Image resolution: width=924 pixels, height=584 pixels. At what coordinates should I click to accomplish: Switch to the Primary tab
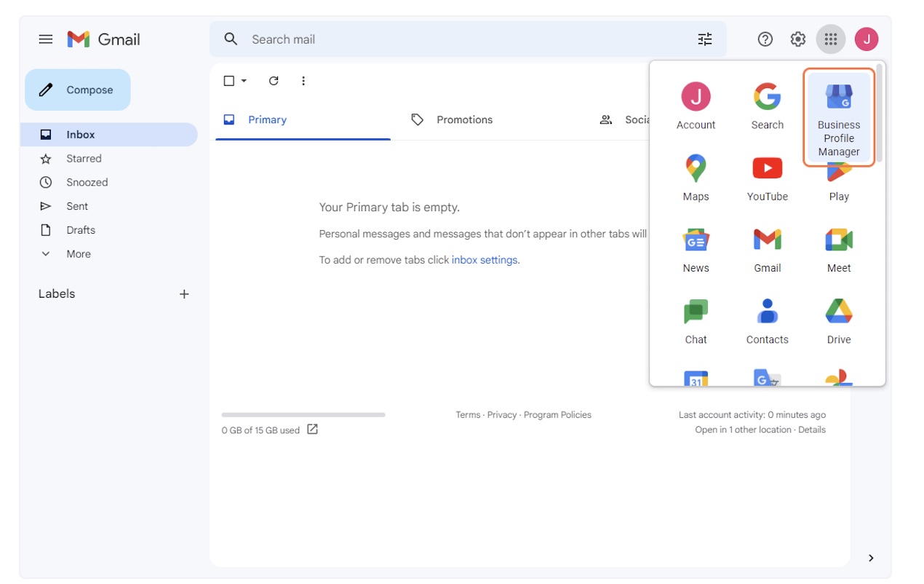pos(303,120)
